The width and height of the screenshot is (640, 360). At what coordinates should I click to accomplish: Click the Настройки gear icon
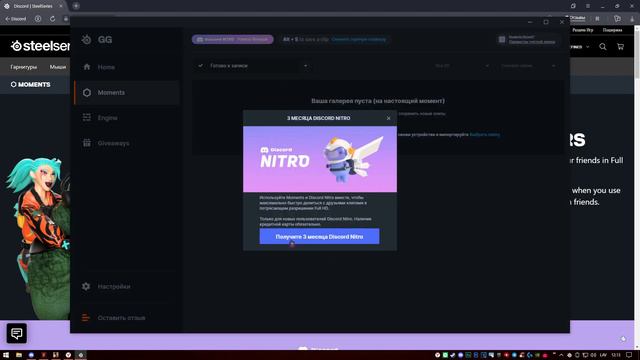coord(86,286)
